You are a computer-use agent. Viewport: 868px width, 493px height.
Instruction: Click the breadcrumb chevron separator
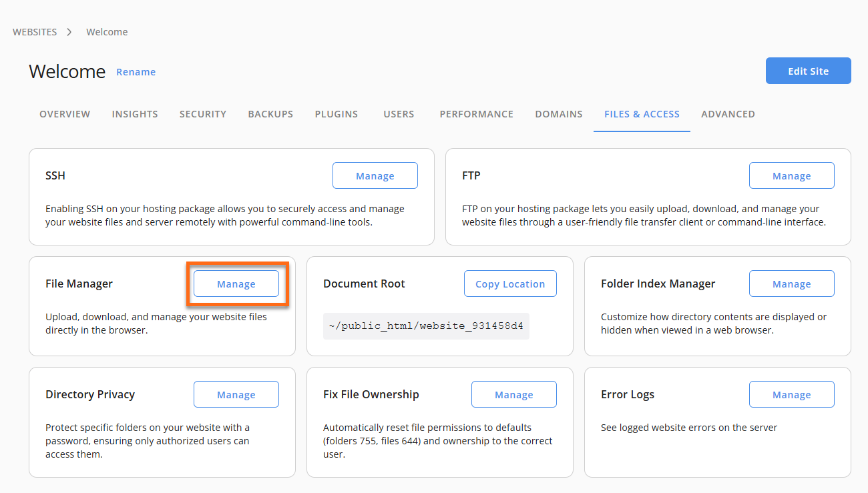(x=69, y=32)
